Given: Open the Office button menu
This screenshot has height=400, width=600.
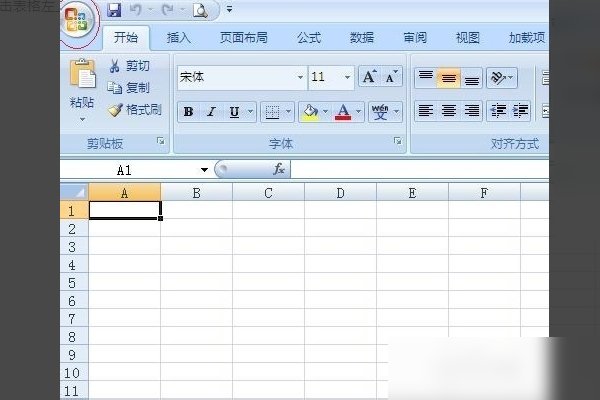Looking at the screenshot, I should click(x=79, y=20).
